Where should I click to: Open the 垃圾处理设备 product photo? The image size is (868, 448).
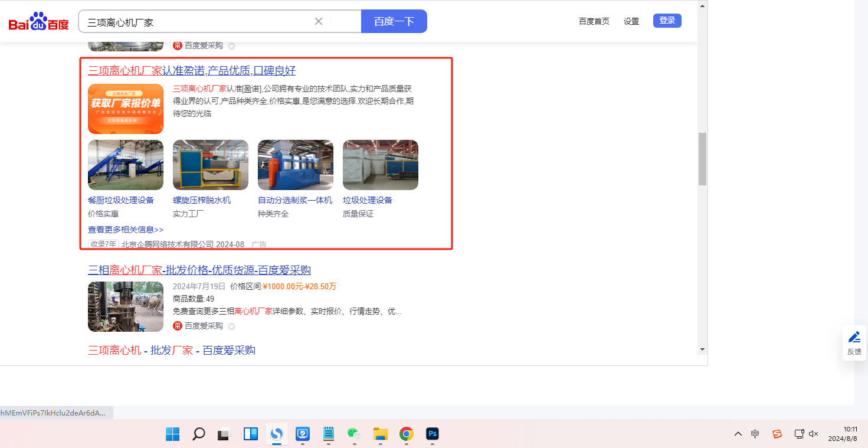(x=381, y=165)
